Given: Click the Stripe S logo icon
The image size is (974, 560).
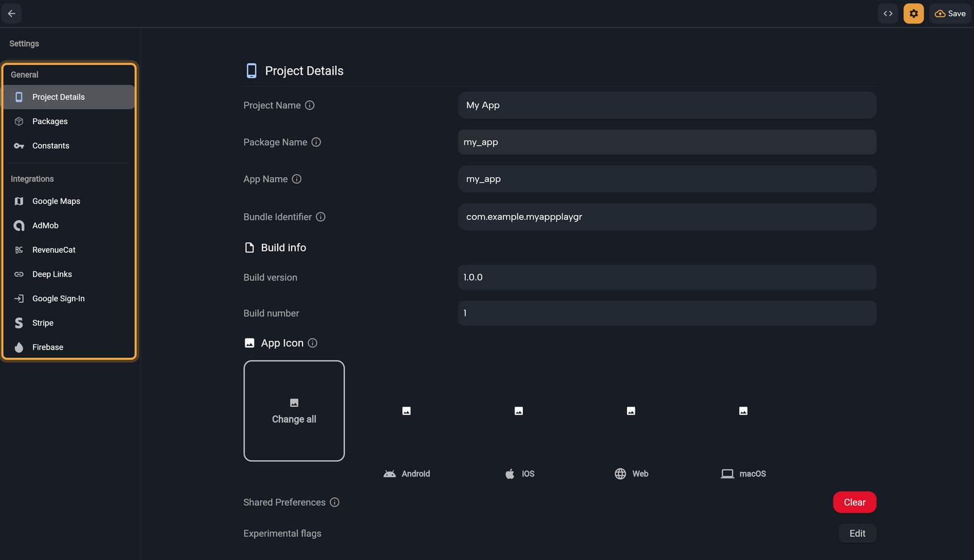Looking at the screenshot, I should (19, 323).
